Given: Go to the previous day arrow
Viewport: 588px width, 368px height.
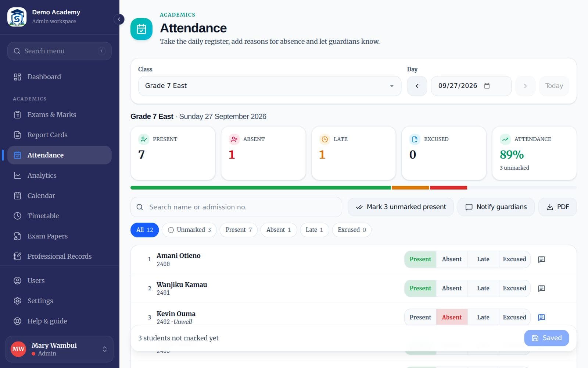Looking at the screenshot, I should 417,86.
